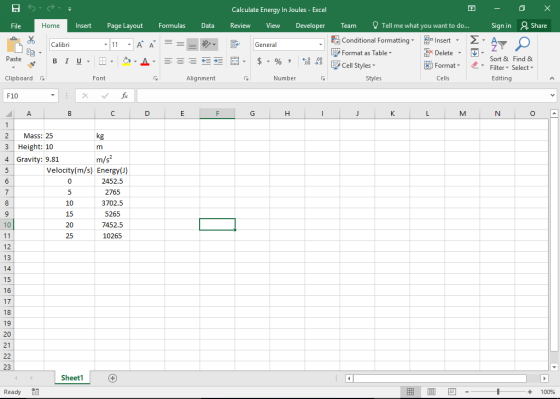This screenshot has height=399, width=560.
Task: Increase indent of cell contents
Action: pos(218,61)
